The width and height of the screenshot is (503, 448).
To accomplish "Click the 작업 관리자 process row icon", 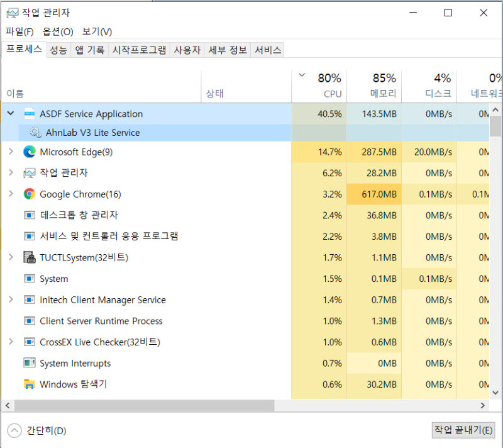I will 30,173.
